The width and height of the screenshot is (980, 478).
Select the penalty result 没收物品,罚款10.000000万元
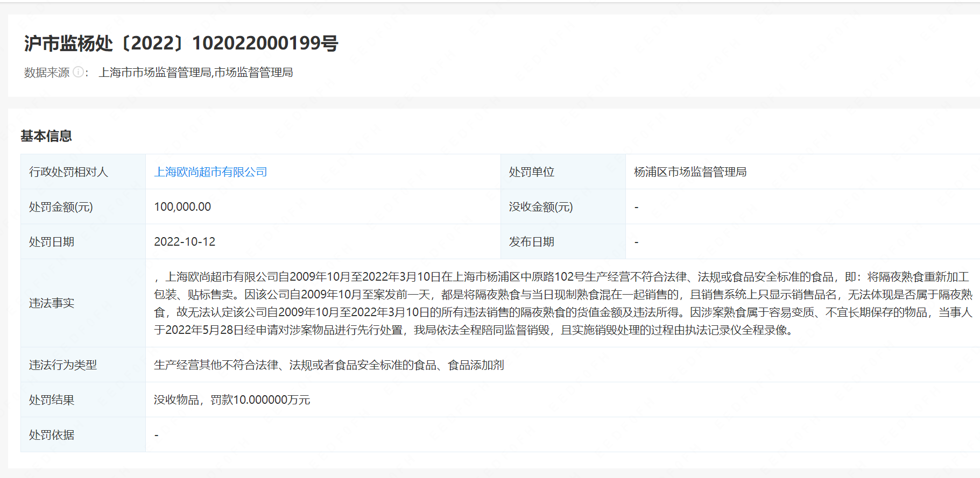click(x=232, y=400)
